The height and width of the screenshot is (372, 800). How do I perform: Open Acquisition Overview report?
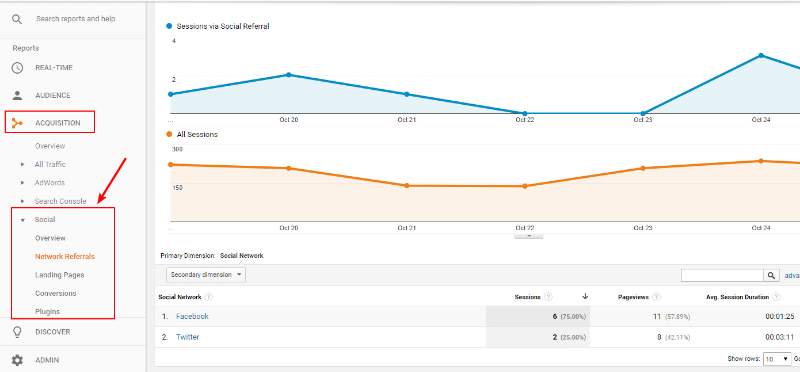click(x=50, y=146)
